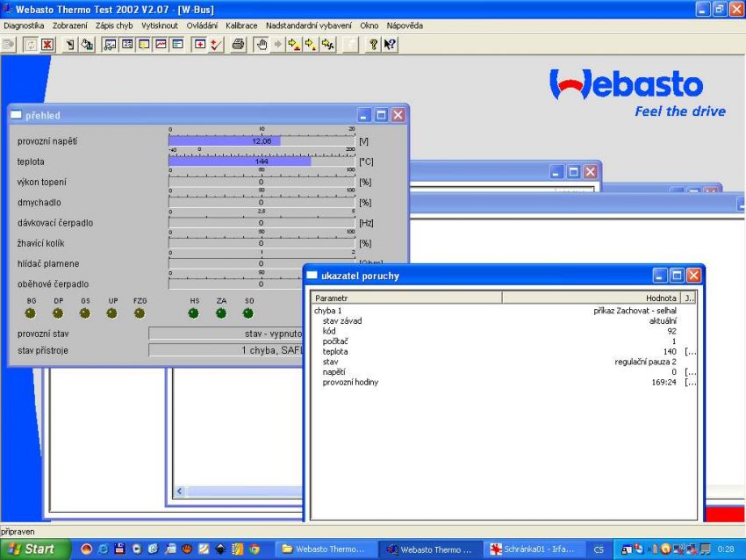Click the context help pointer icon
746x560 pixels.
pos(390,45)
